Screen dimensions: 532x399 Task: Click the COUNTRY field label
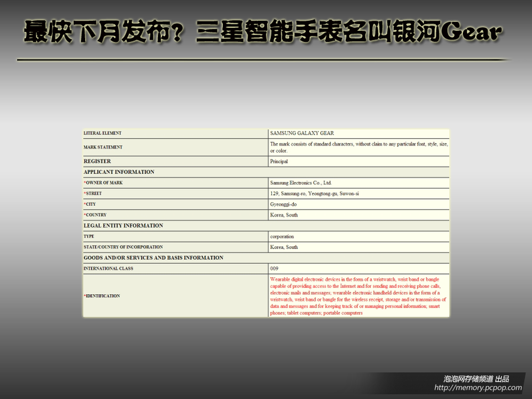click(x=96, y=215)
